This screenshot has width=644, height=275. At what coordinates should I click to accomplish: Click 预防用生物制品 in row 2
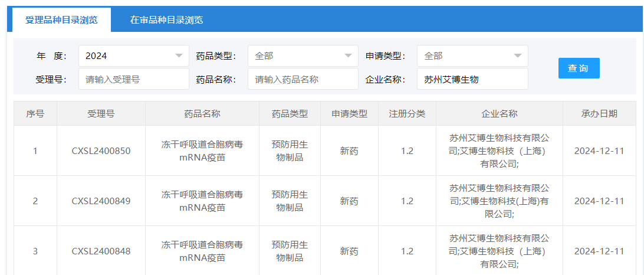(x=290, y=201)
